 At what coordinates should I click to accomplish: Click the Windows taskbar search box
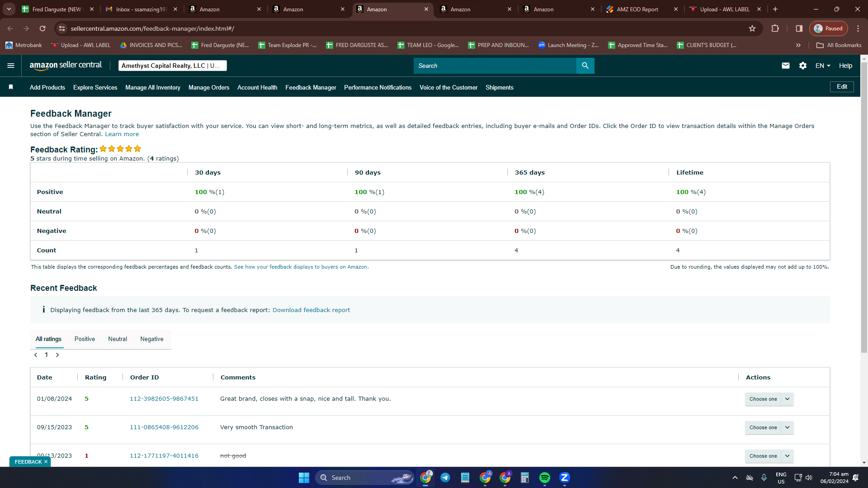coord(365,478)
